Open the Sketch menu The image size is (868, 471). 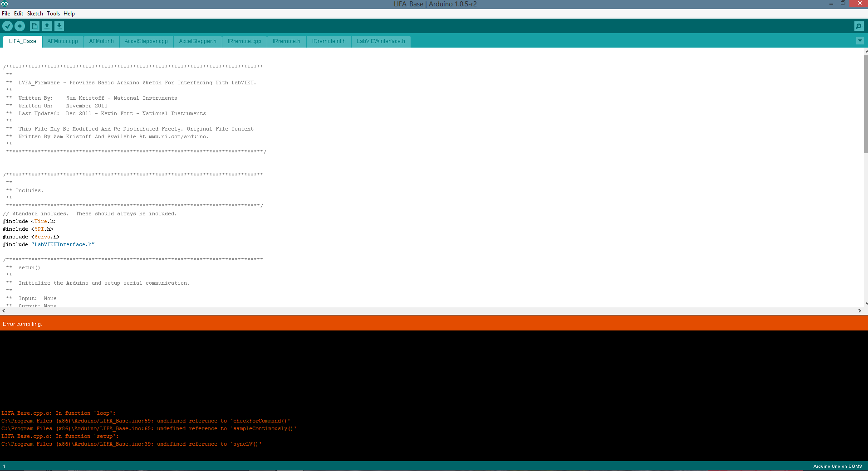click(x=35, y=14)
